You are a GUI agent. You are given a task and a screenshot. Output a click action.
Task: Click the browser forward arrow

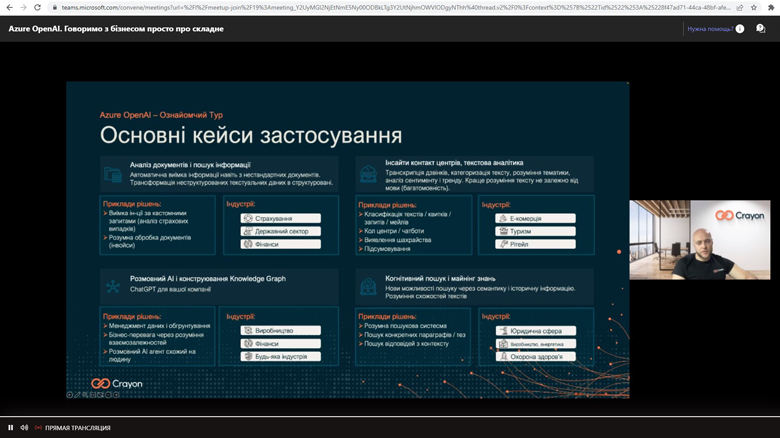point(23,7)
